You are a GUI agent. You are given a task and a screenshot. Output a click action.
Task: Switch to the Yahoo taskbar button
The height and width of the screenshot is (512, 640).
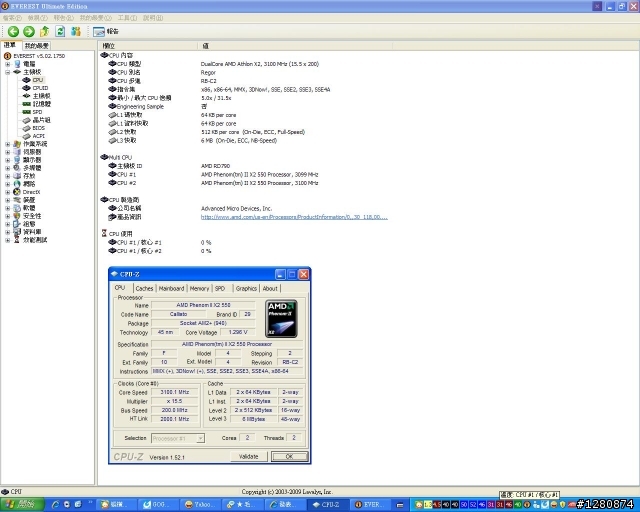(200, 505)
